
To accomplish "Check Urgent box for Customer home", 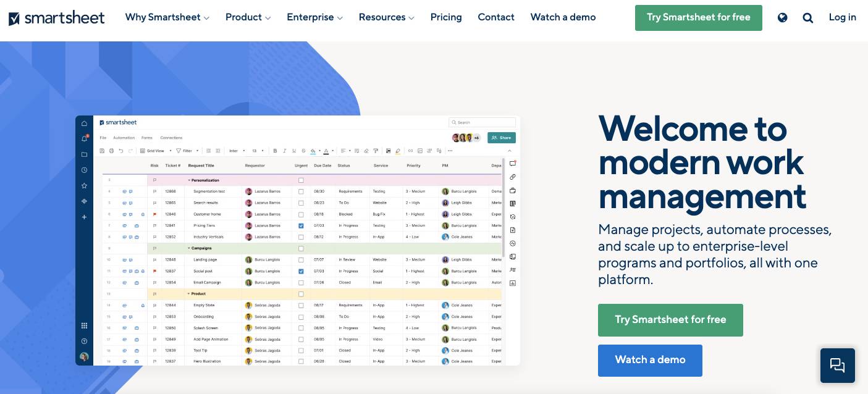I will [301, 214].
